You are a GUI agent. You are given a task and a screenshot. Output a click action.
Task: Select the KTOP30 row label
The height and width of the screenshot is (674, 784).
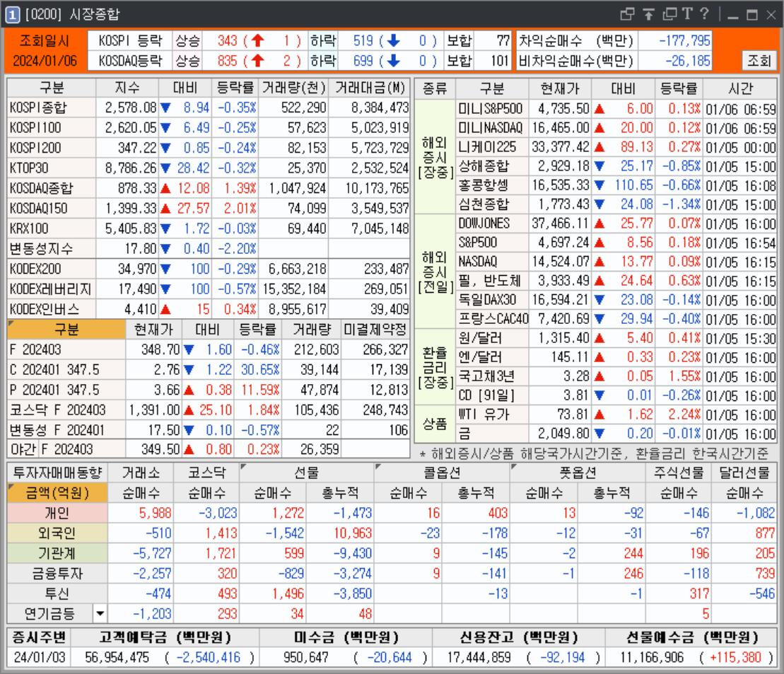coord(52,168)
